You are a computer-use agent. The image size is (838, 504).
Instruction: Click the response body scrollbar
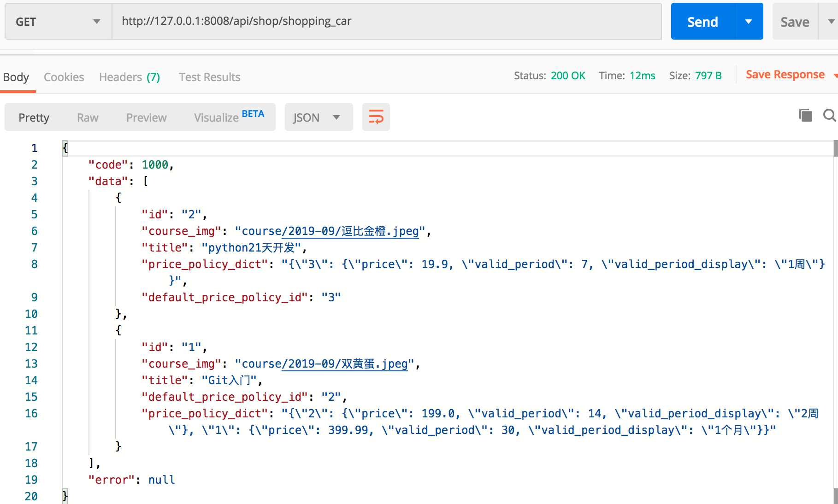coord(835,322)
